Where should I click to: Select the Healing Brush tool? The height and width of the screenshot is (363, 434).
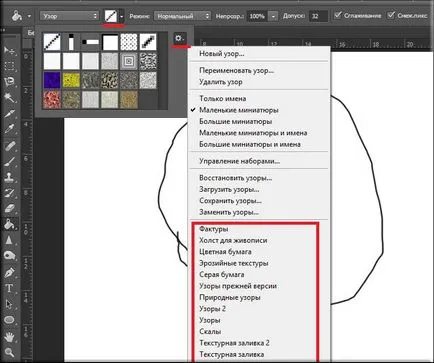9,146
